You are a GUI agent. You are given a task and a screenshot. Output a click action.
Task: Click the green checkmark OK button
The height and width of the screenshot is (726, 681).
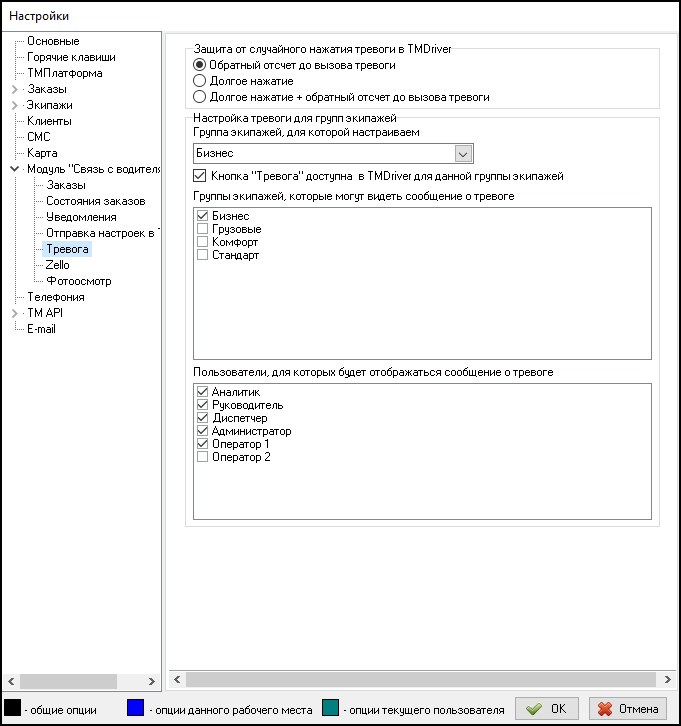click(546, 709)
